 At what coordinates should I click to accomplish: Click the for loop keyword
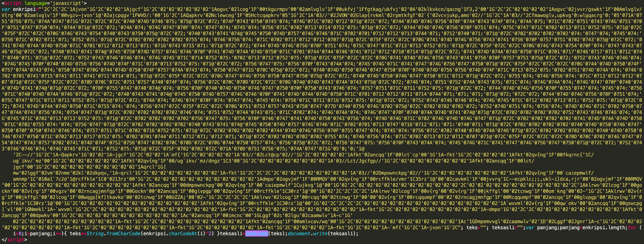(x=632, y=228)
